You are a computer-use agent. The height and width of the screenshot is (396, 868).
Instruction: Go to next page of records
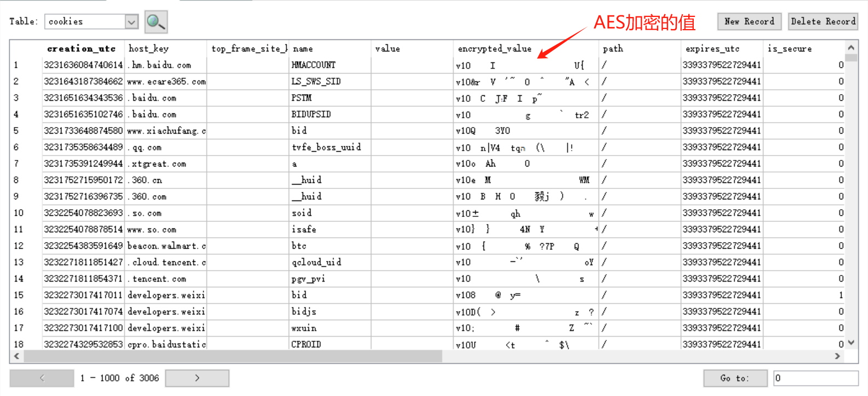click(x=197, y=378)
